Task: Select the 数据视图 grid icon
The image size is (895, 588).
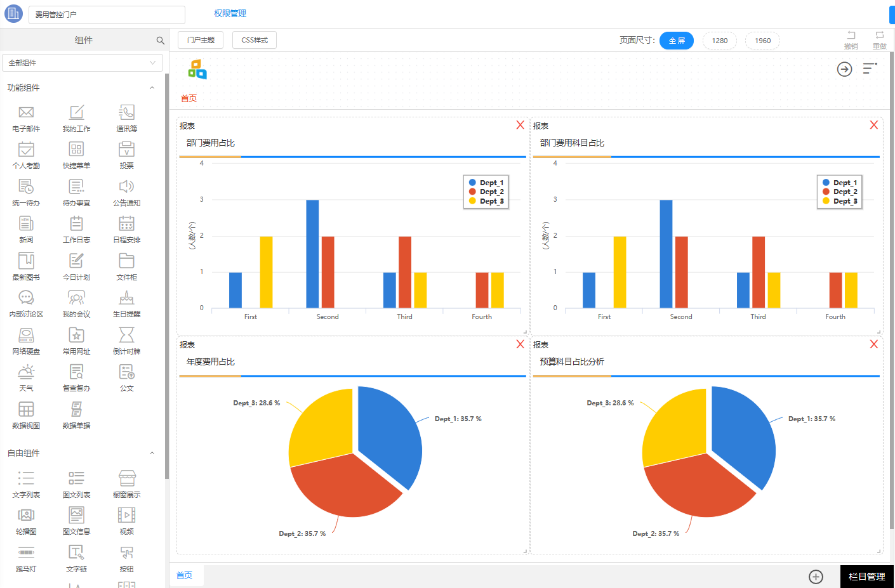Action: [26, 409]
